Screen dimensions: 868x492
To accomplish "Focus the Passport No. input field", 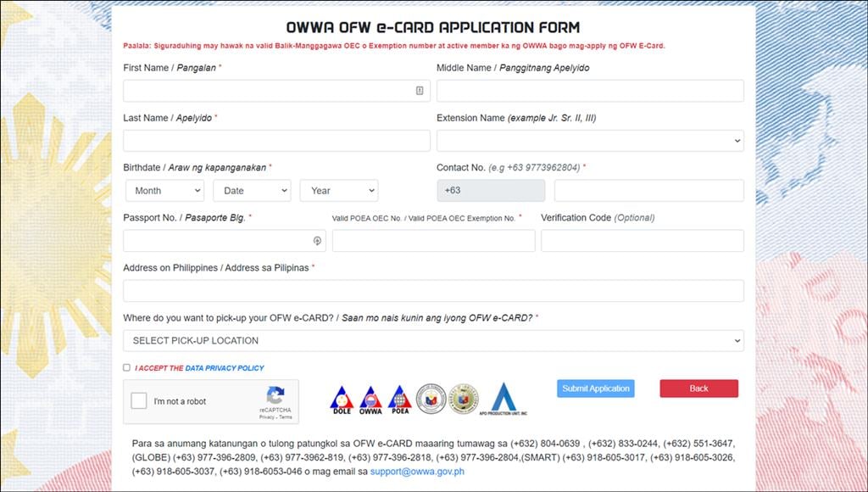I will coord(224,240).
